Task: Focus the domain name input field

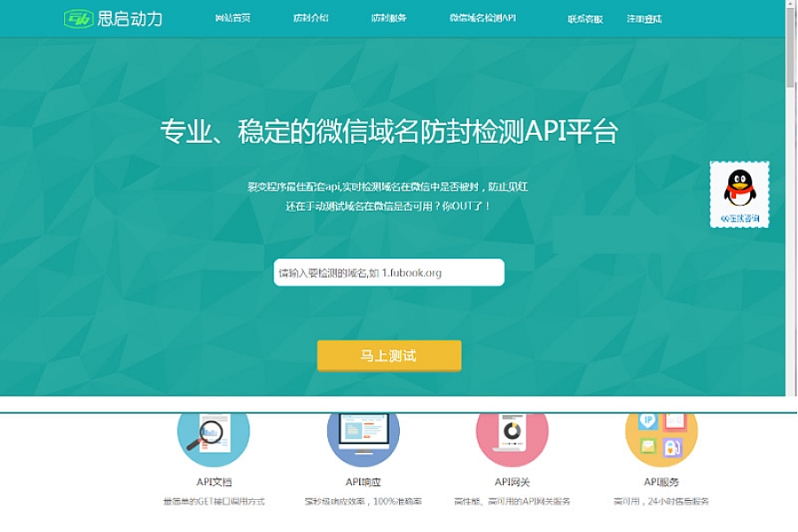Action: click(388, 272)
